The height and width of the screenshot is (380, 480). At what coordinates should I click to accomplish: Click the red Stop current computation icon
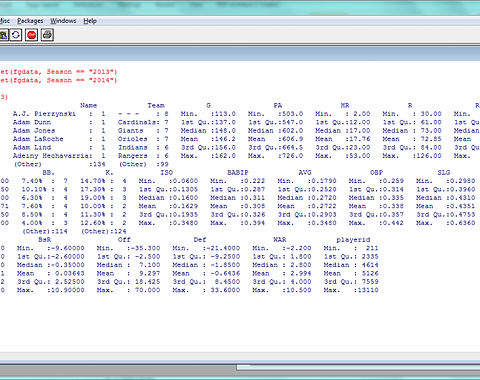[x=31, y=35]
